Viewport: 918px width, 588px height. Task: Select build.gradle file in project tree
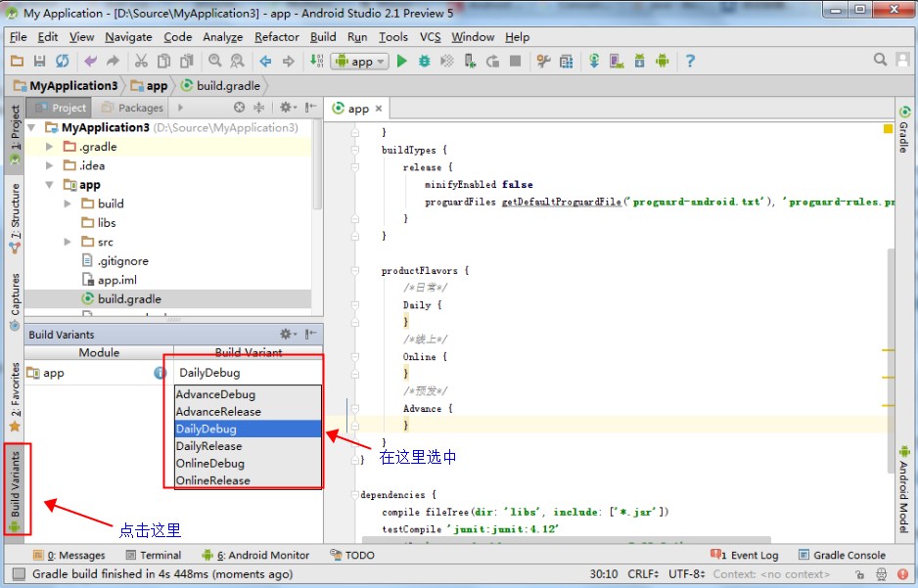coord(121,299)
